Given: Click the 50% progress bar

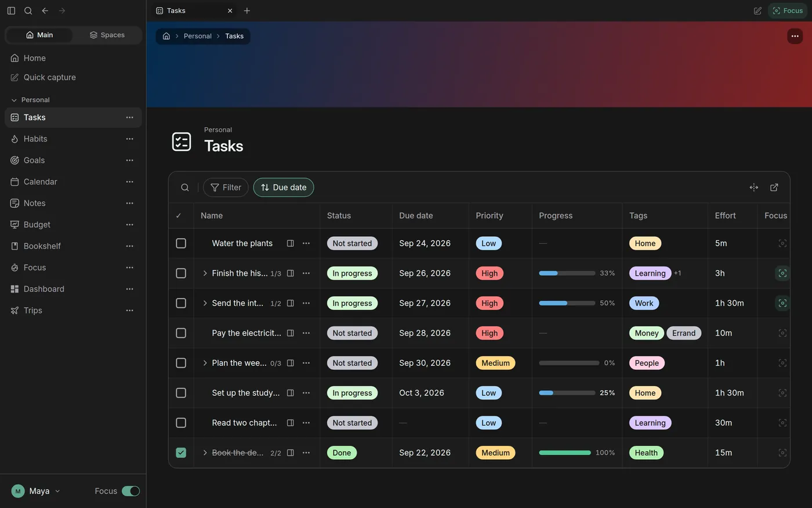Looking at the screenshot, I should [x=567, y=303].
